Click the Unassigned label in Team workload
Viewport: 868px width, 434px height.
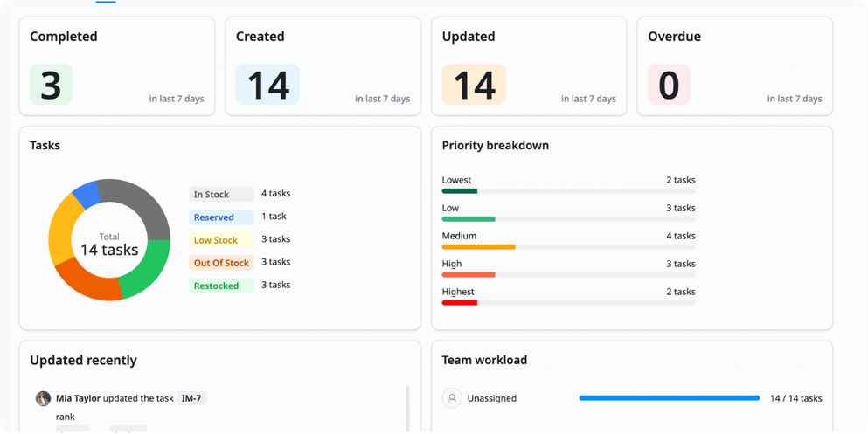pos(491,398)
